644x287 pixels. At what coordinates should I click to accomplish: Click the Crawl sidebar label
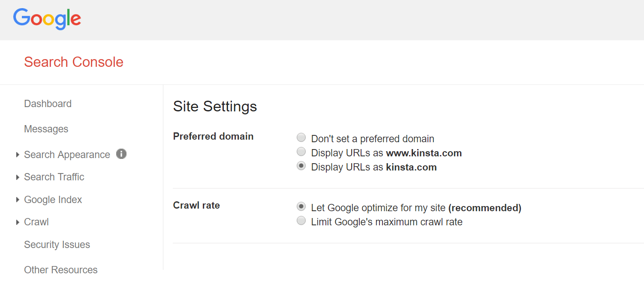tap(36, 222)
